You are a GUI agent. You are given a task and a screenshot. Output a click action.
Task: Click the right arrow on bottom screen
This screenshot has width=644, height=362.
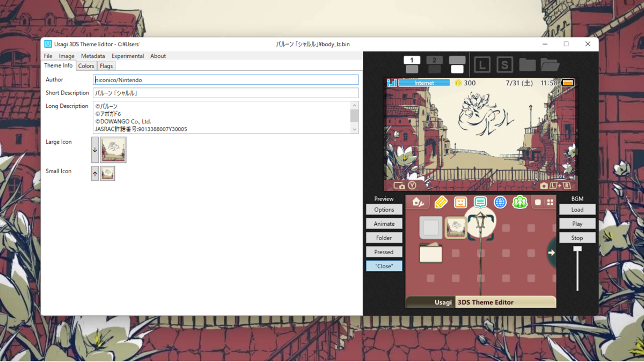tap(551, 253)
